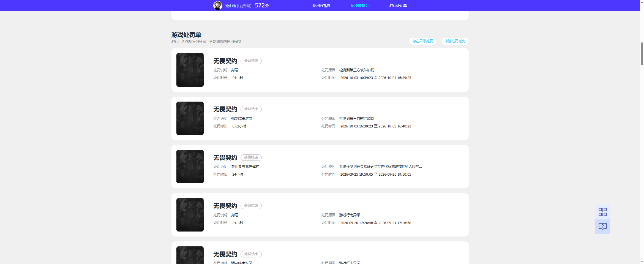The image size is (644, 264).
Task: Open the help question side icon
Action: (602, 227)
